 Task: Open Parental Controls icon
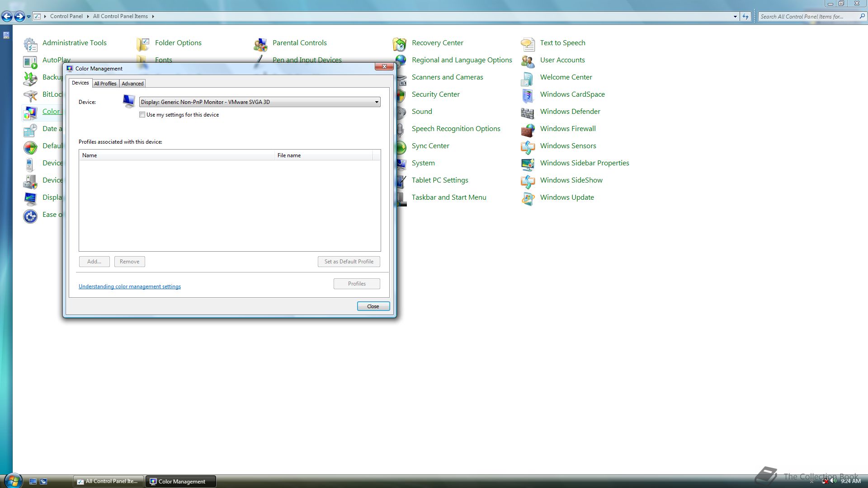point(260,44)
